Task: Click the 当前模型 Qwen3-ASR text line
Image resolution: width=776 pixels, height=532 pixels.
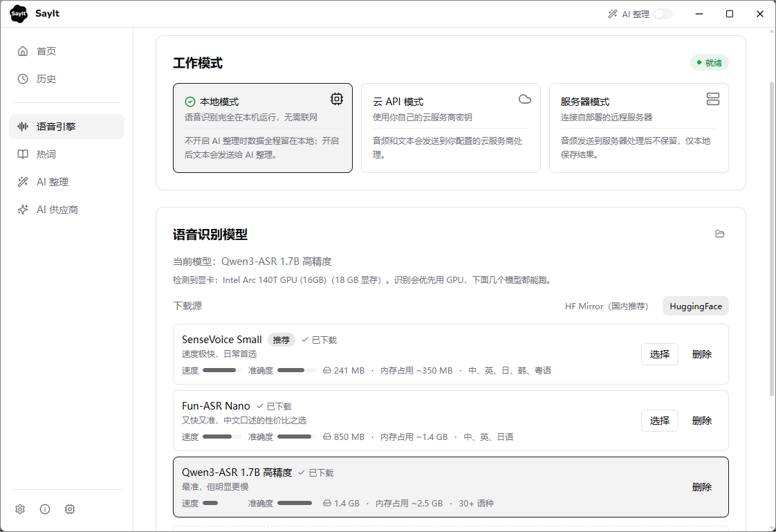Action: 252,262
